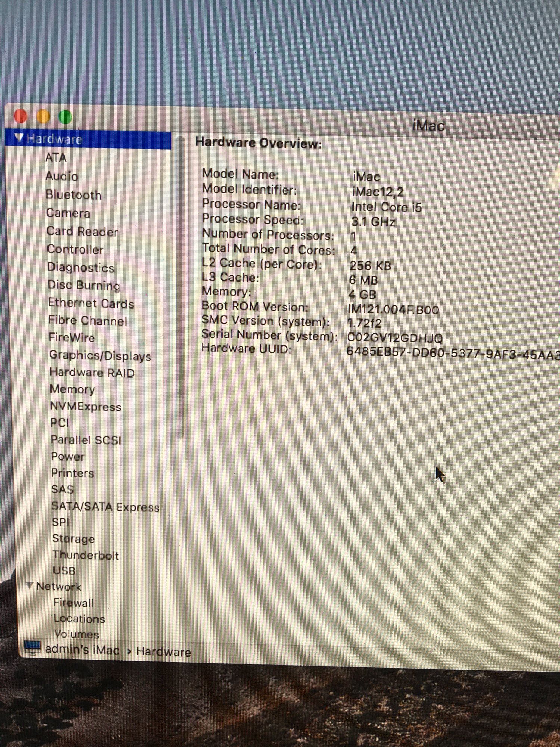Click the Model Name value iMac
Screen dimensions: 560x747
coord(366,177)
